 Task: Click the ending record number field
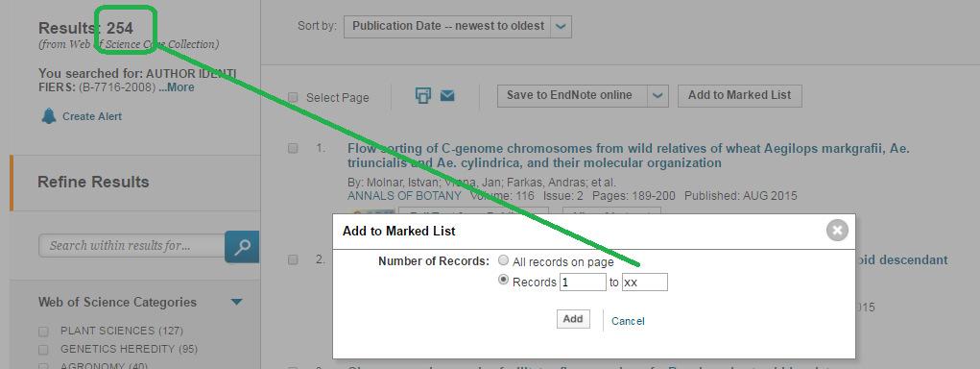point(645,283)
